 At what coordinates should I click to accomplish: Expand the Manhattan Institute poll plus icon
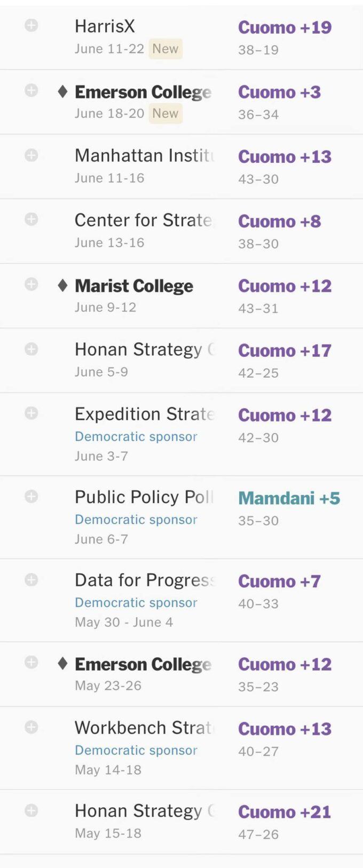pyautogui.click(x=31, y=155)
